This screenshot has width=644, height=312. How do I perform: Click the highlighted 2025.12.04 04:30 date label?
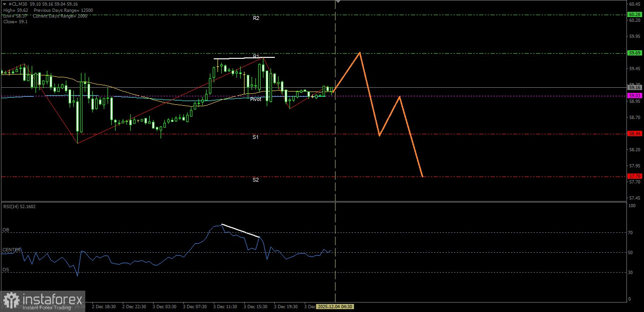[x=334, y=307]
